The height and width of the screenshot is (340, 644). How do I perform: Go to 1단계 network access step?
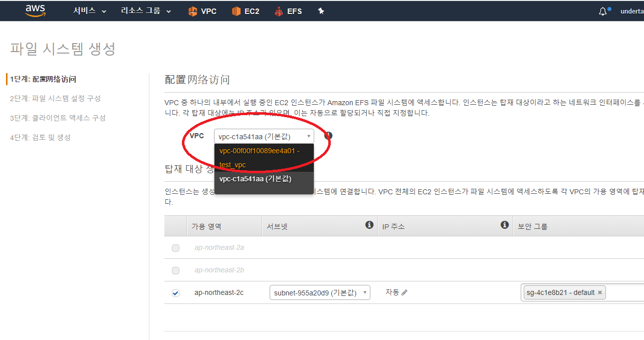[43, 79]
